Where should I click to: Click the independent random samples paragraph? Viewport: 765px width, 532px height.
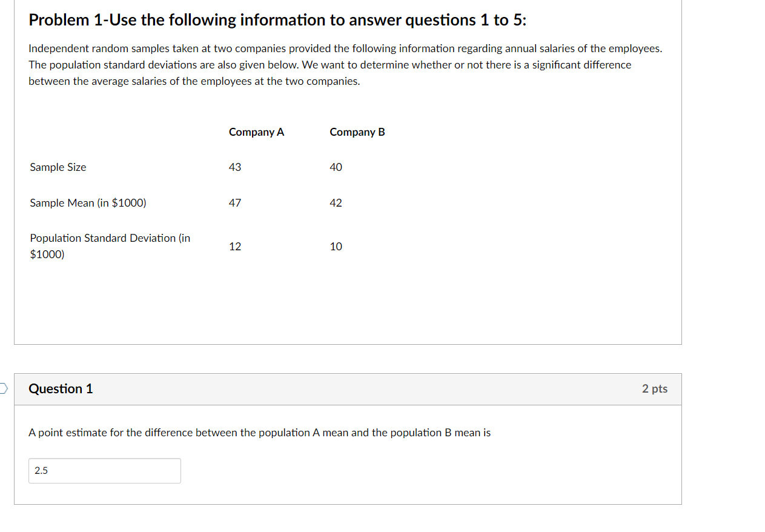click(345, 64)
